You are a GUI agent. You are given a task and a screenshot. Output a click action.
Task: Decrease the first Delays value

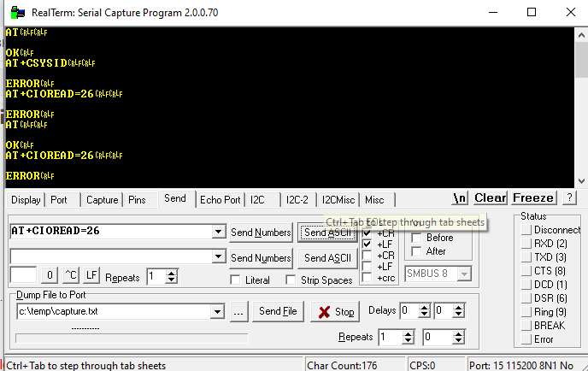pos(424,315)
